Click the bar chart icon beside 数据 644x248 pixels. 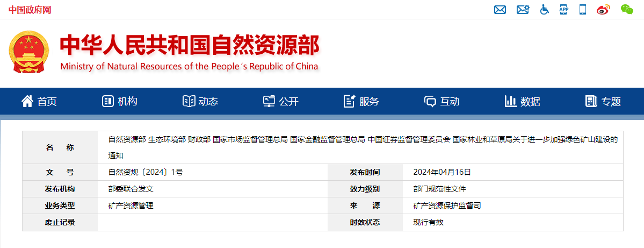point(510,101)
